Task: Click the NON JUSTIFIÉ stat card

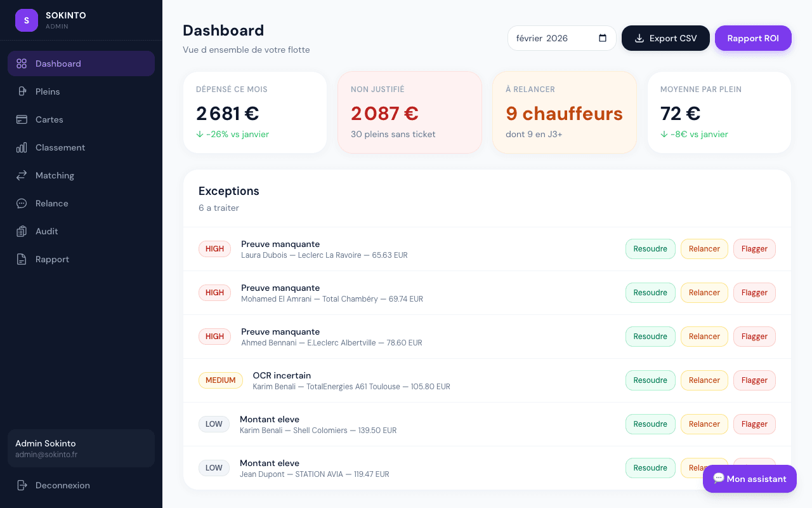Action: click(409, 112)
